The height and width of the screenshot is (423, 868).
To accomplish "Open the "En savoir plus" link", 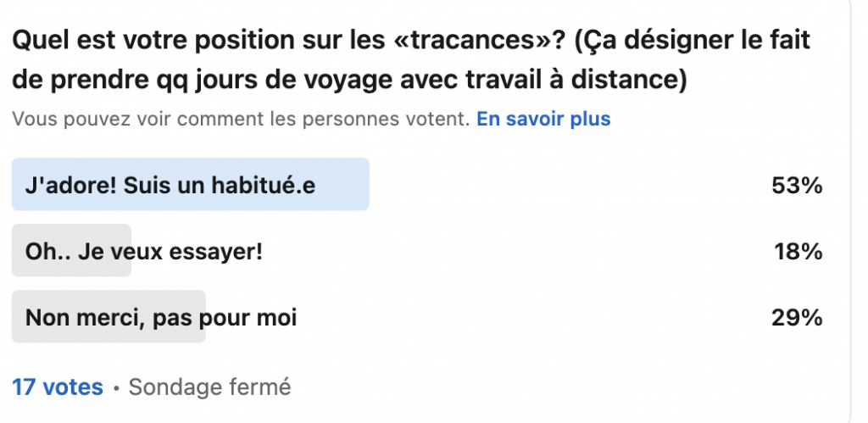I will point(543,120).
